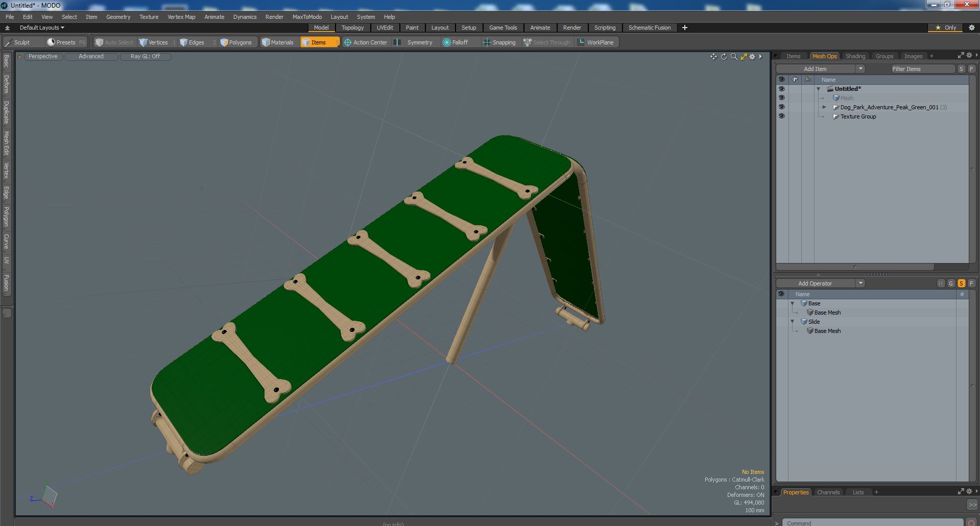Click the viewport pan/move icon
Screen dimensions: 980x526
[x=713, y=57]
